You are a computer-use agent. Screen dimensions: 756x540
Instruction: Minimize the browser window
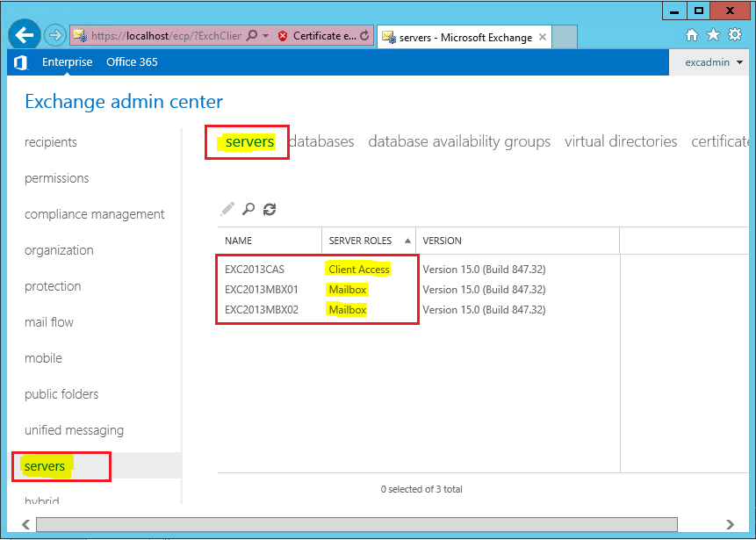coord(674,11)
